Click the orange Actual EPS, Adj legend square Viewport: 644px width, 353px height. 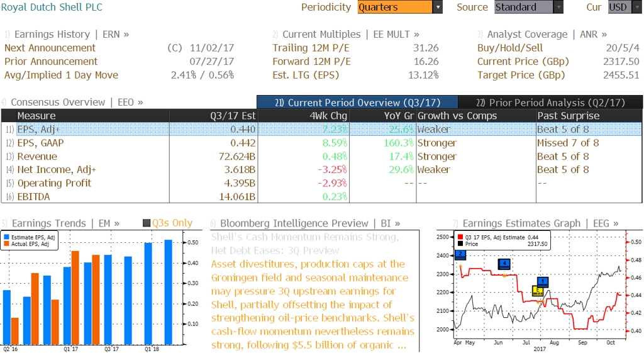tap(6, 244)
